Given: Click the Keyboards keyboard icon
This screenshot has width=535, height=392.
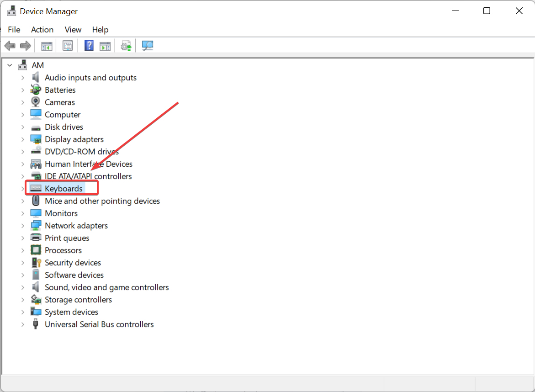Looking at the screenshot, I should [x=36, y=188].
